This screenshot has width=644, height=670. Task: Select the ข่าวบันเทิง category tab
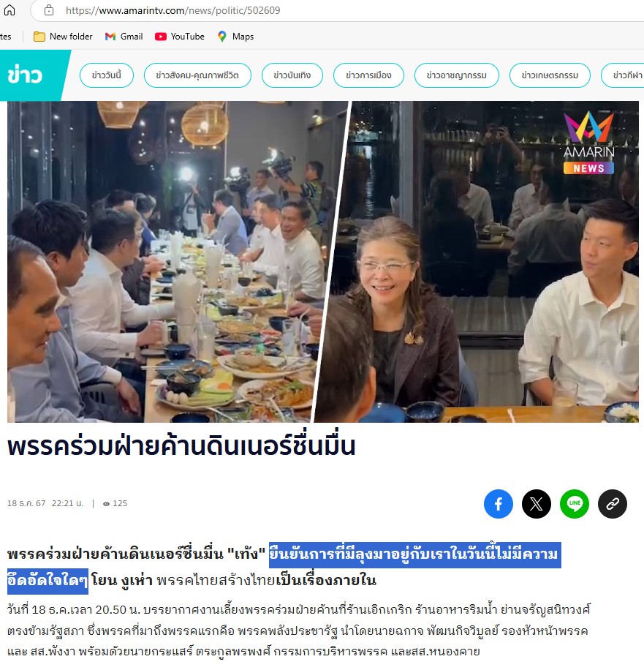(292, 75)
